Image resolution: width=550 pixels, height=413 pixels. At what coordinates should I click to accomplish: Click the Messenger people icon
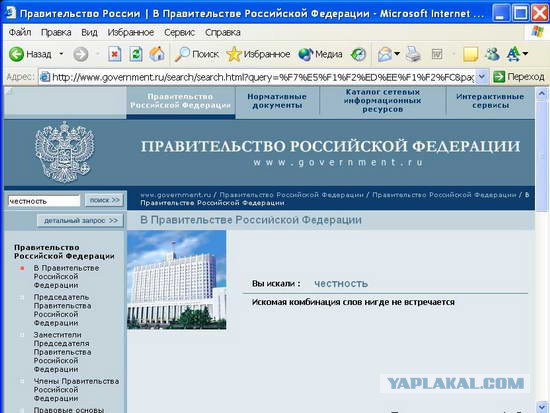492,54
